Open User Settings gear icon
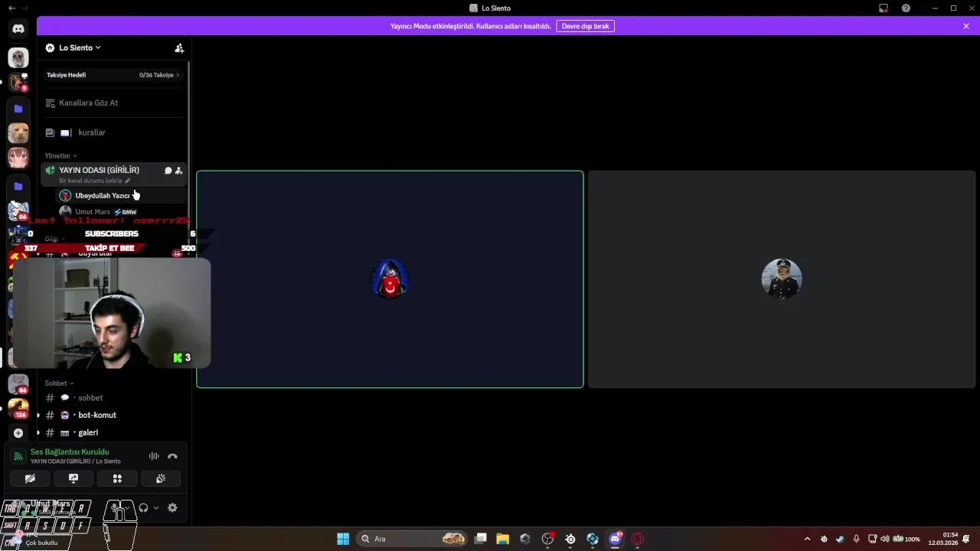 172,507
